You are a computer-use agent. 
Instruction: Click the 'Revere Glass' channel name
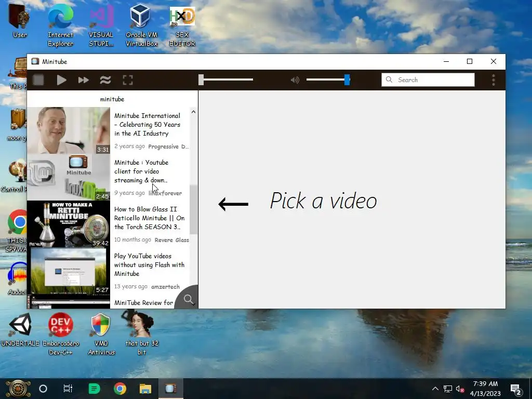[171, 240]
